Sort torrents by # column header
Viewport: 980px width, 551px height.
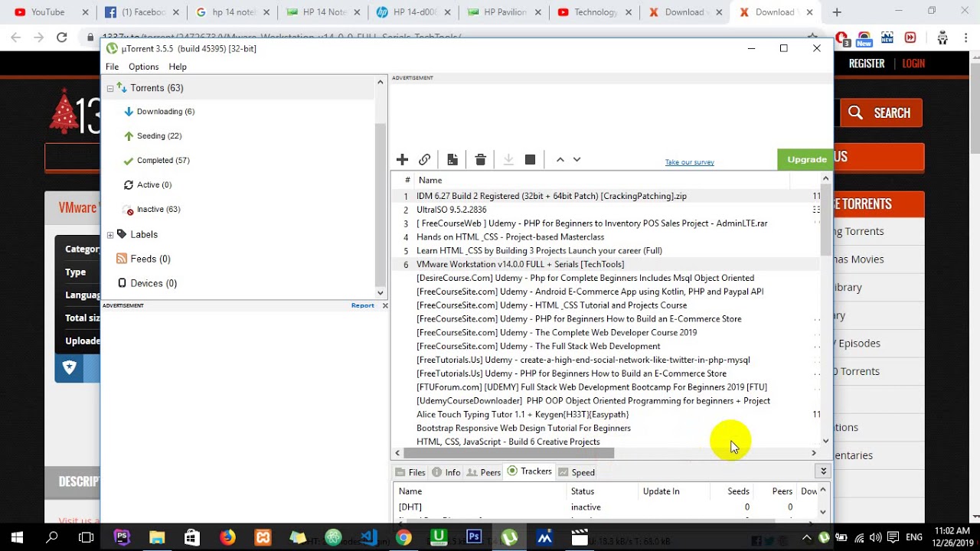point(407,180)
